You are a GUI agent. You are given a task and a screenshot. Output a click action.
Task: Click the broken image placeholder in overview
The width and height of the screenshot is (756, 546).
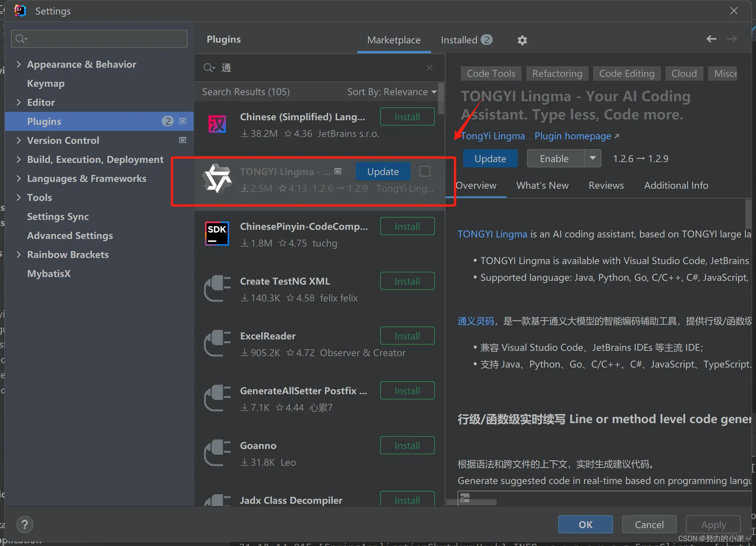pos(465,497)
